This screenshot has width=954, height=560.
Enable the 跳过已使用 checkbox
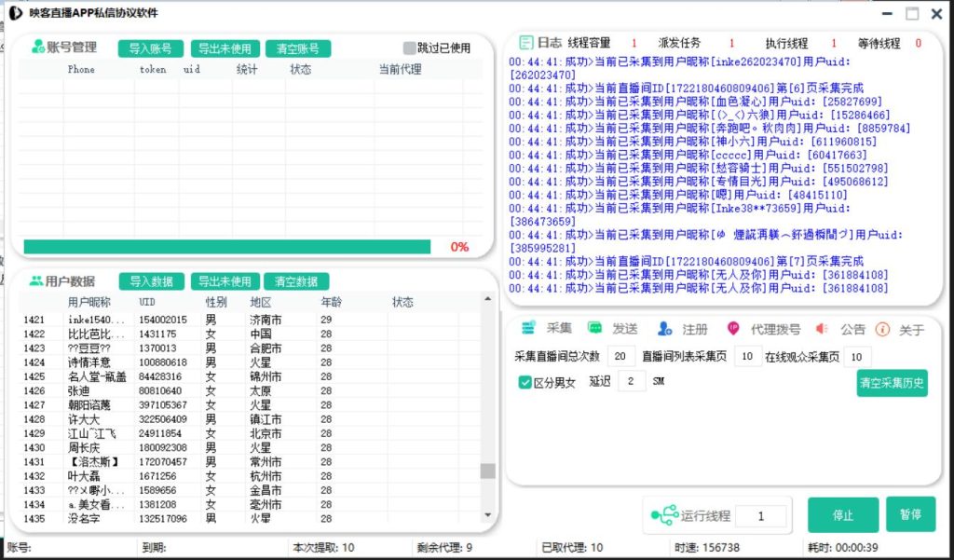(x=409, y=48)
